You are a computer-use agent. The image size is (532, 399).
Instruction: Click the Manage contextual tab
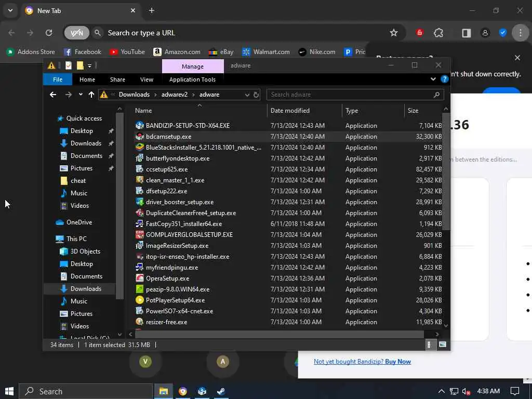(193, 66)
